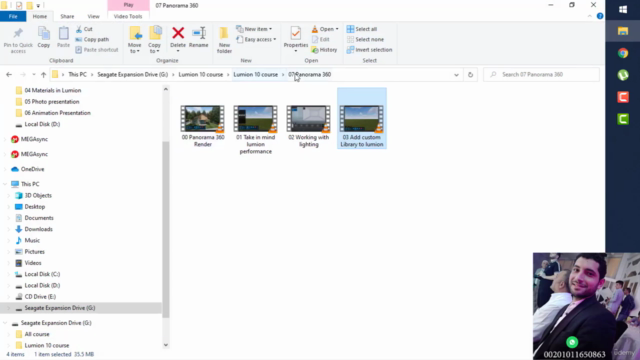Viewport: 640px width, 360px height.
Task: Collapse the This PC tree node
Action: pyautogui.click(x=5, y=184)
